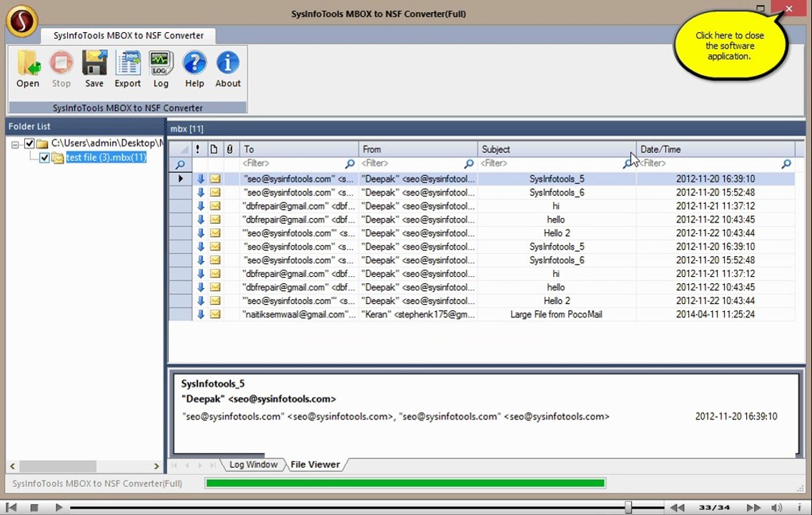Click blue arrow icon of Large File from PocoMail row
The image size is (812, 515).
[x=200, y=314]
